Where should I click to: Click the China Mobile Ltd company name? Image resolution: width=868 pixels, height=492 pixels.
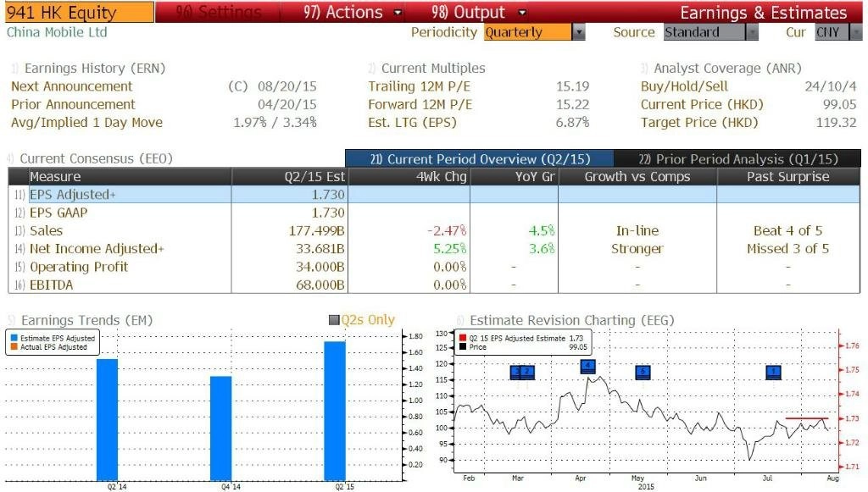(57, 32)
